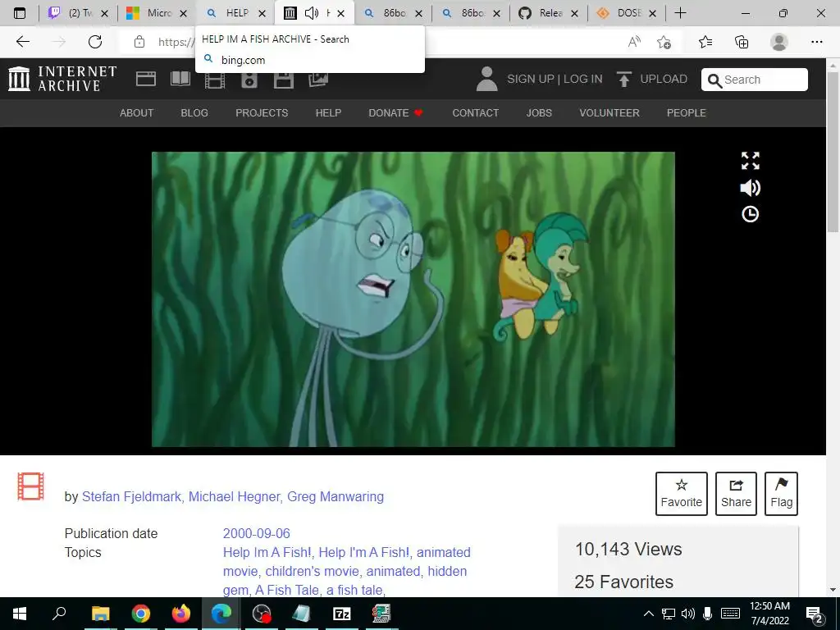
Task: Open creator link Greg Manwaring
Action: coord(336,496)
